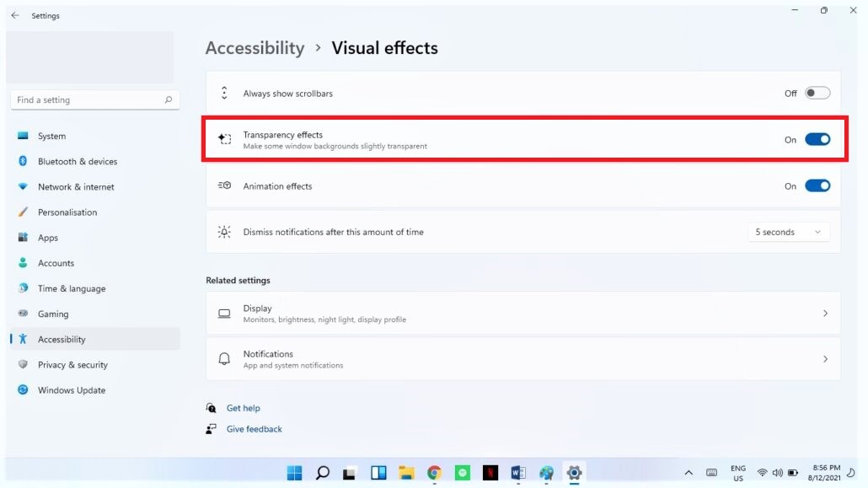
Task: Expand the Display related settings row
Action: pos(825,313)
